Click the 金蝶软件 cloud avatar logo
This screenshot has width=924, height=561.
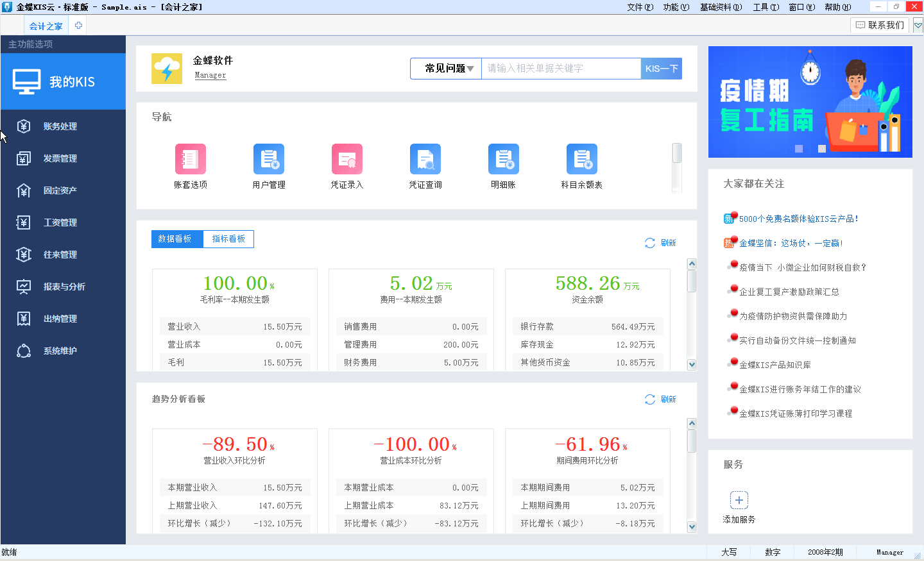[167, 69]
